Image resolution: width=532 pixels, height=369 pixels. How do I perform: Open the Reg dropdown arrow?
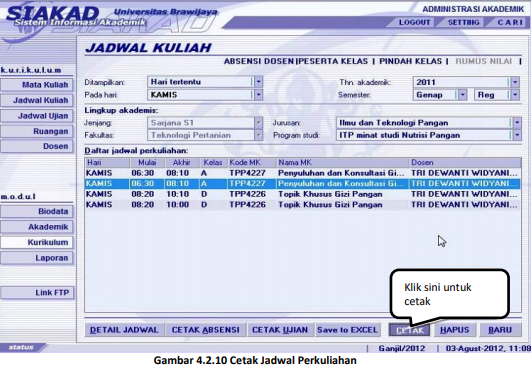click(515, 95)
